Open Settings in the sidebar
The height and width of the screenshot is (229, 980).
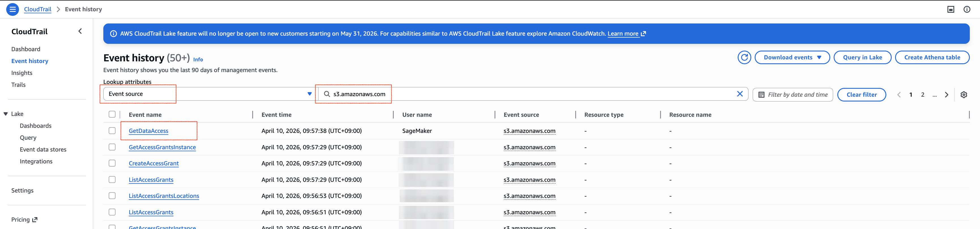[x=22, y=191]
